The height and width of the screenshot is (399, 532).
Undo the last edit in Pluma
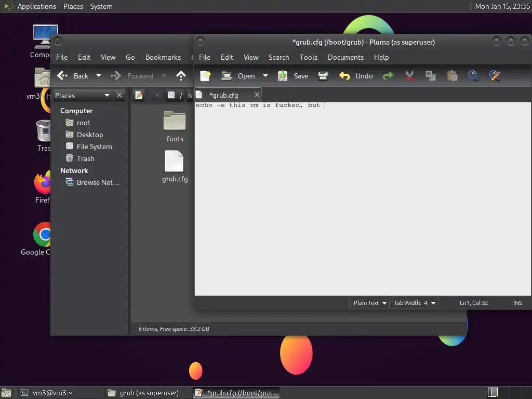click(x=355, y=76)
